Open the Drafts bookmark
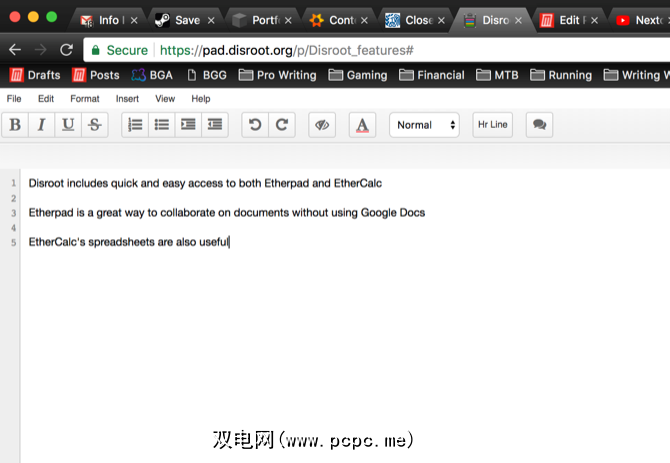 [35, 75]
